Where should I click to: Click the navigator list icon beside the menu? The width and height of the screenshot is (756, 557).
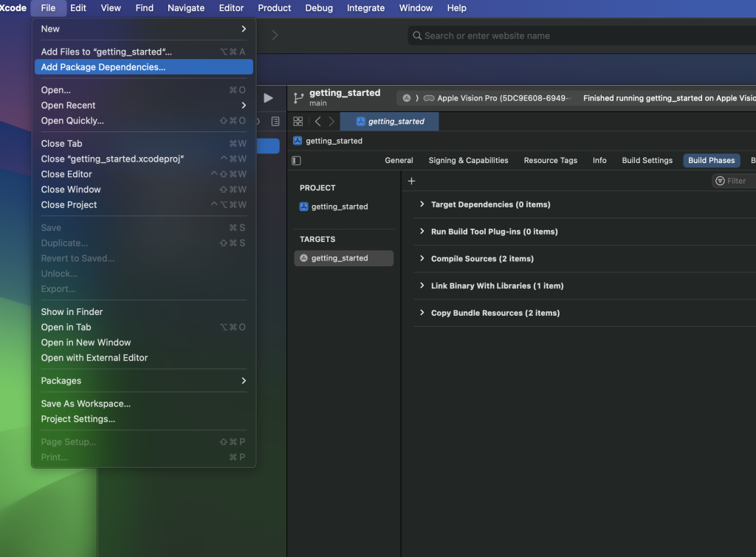click(x=275, y=122)
